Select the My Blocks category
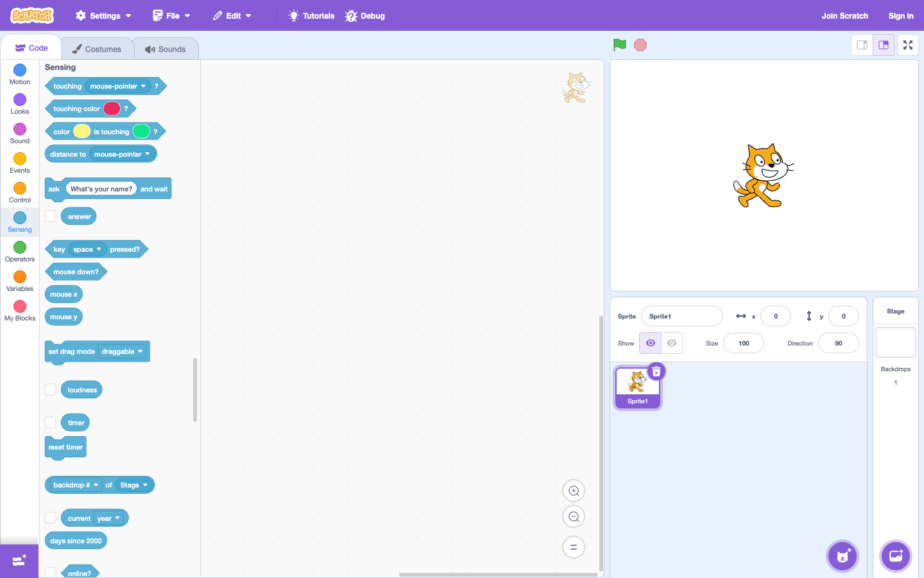This screenshot has width=924, height=578. pos(20,311)
